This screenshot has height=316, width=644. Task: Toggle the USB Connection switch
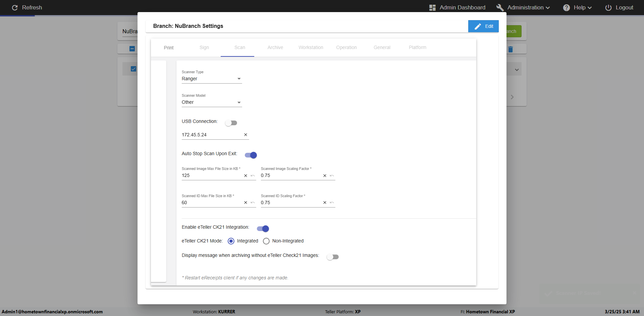pos(231,123)
